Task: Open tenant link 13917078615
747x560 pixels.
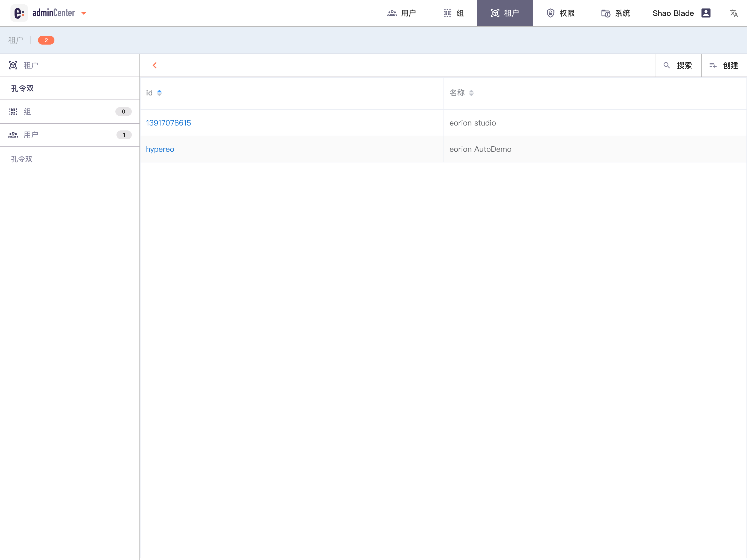Action: (168, 123)
